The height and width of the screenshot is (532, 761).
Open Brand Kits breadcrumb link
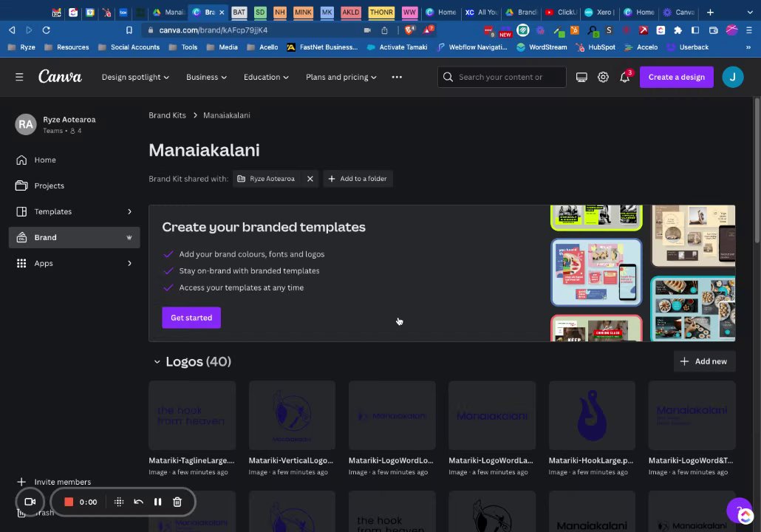point(168,115)
